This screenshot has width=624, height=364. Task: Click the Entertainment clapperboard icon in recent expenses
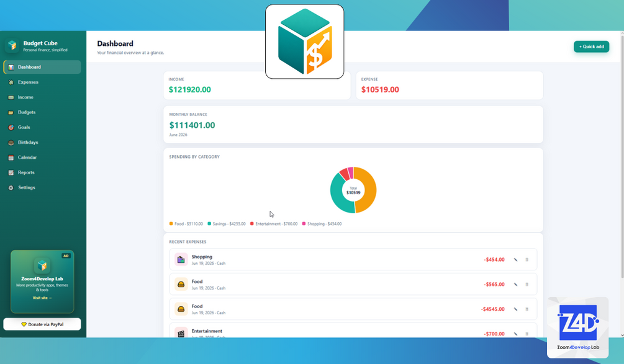click(181, 334)
